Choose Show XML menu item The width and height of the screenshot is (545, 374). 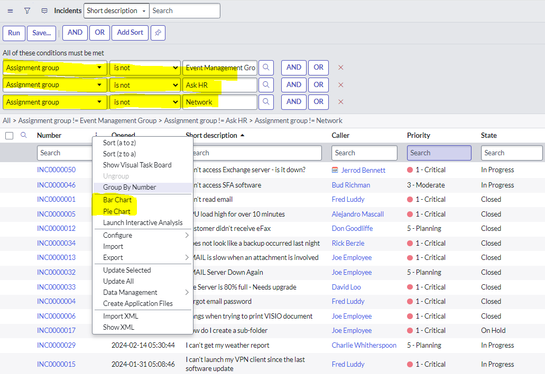pyautogui.click(x=118, y=327)
